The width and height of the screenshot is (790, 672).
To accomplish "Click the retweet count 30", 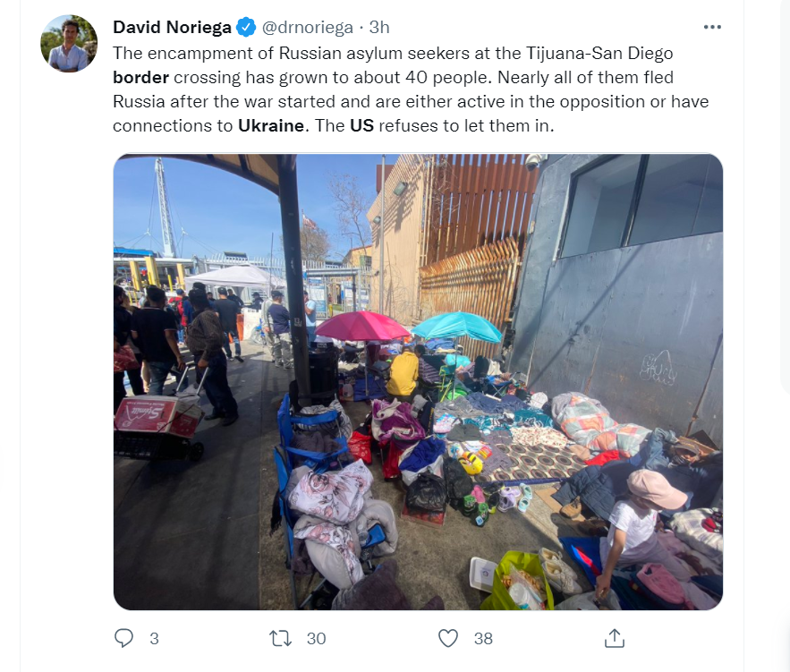I will (x=316, y=639).
